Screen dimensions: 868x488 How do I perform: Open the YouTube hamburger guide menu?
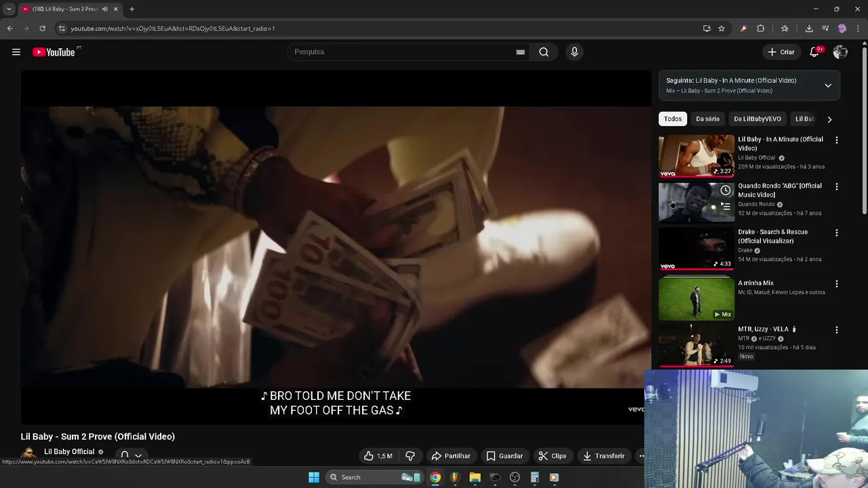tap(16, 52)
